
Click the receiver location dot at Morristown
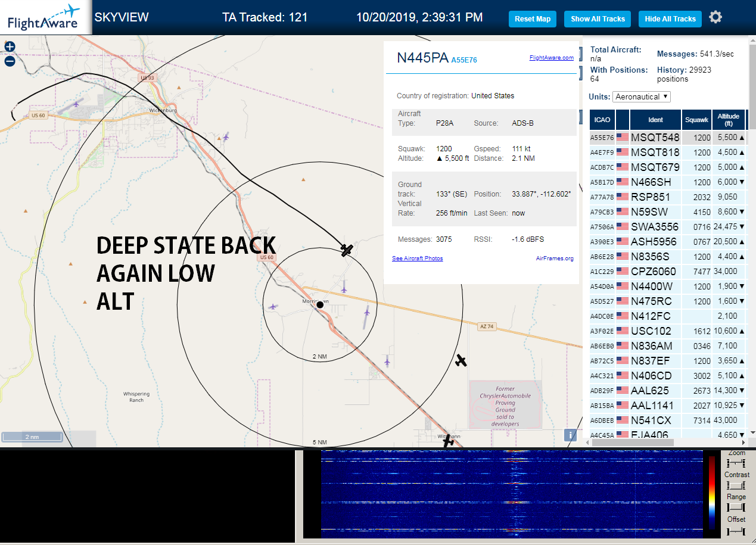coord(320,304)
